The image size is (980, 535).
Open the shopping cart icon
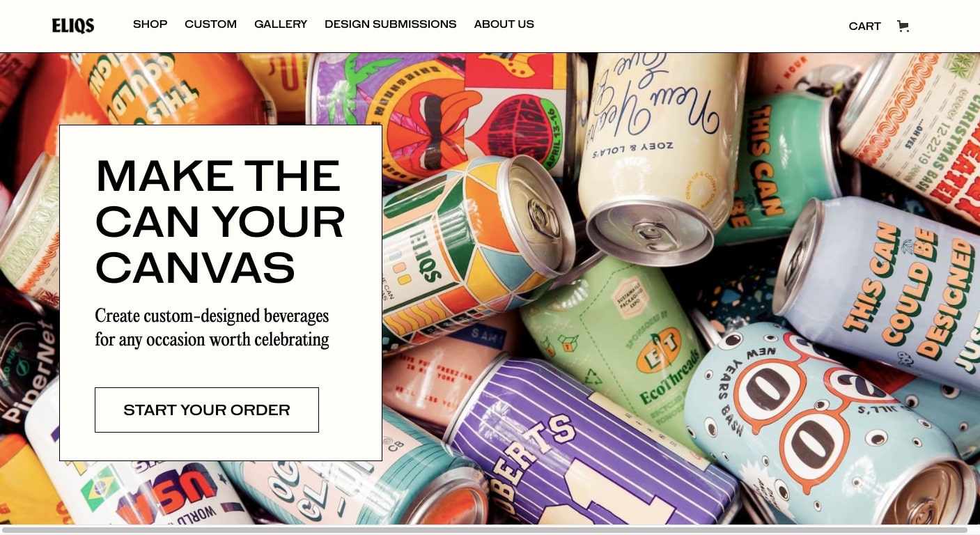coord(903,26)
